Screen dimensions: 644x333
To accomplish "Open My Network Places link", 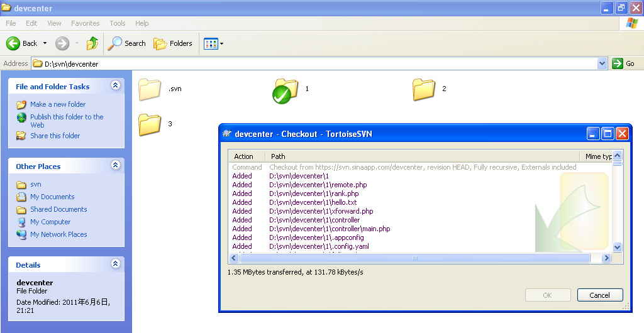I will (58, 234).
